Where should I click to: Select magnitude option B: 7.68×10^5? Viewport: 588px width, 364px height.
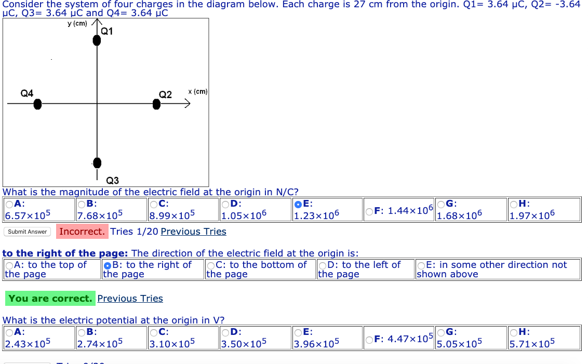[82, 205]
